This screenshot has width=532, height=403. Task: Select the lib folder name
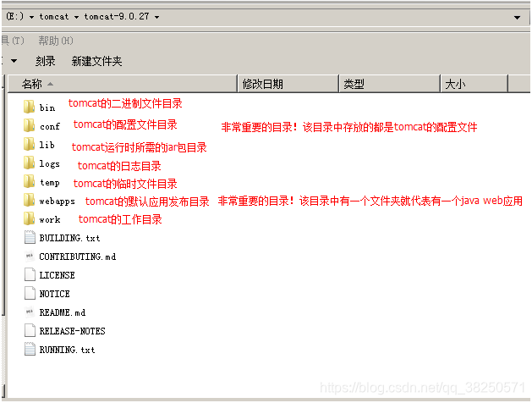coord(47,145)
